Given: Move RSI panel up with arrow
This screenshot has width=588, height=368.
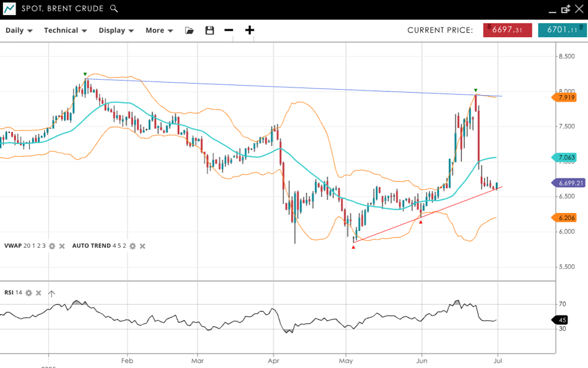Looking at the screenshot, I should point(51,293).
